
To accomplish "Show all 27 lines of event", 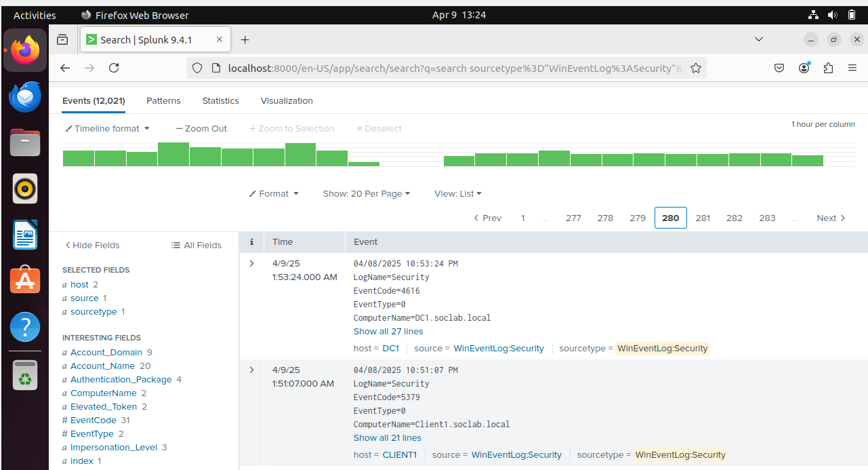I will pyautogui.click(x=388, y=331).
